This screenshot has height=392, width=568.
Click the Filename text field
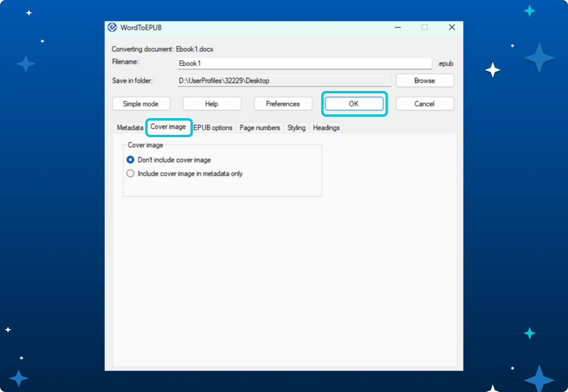point(304,63)
